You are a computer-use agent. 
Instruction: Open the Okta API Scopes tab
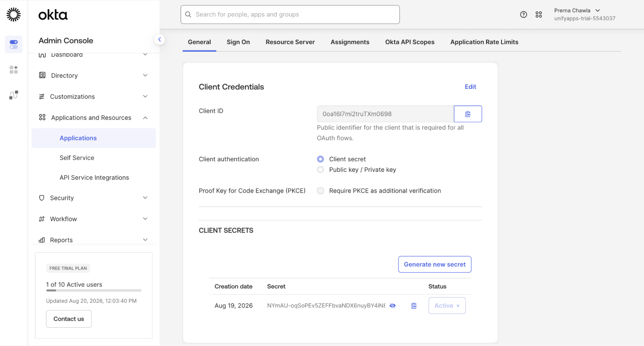tap(410, 42)
